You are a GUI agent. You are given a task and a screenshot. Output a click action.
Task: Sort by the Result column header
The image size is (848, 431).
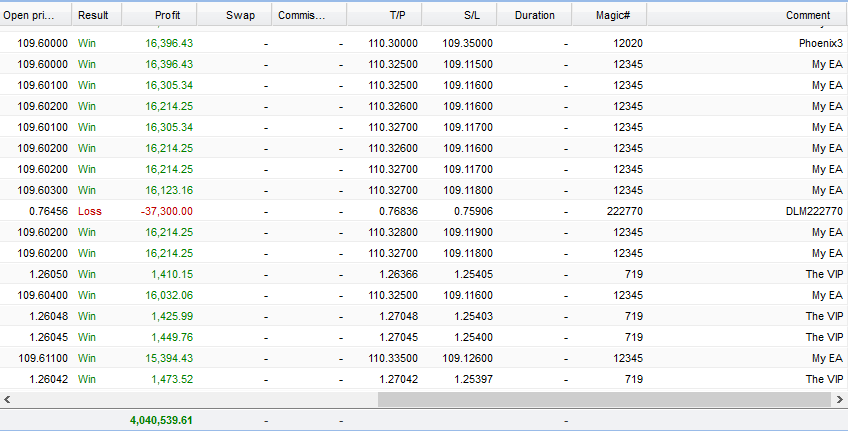click(97, 15)
